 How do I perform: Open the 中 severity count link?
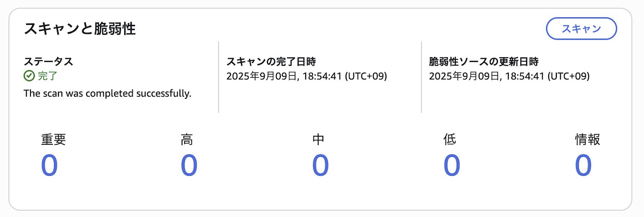click(320, 165)
